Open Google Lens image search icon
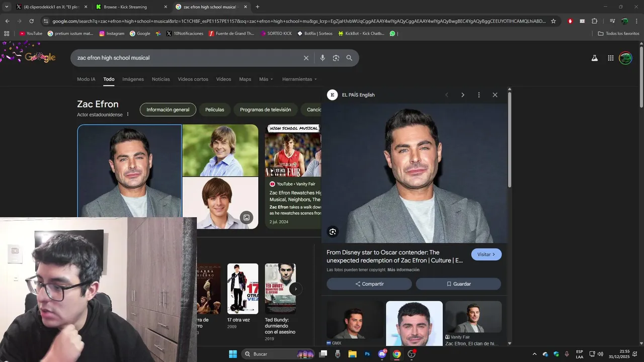 (x=336, y=58)
